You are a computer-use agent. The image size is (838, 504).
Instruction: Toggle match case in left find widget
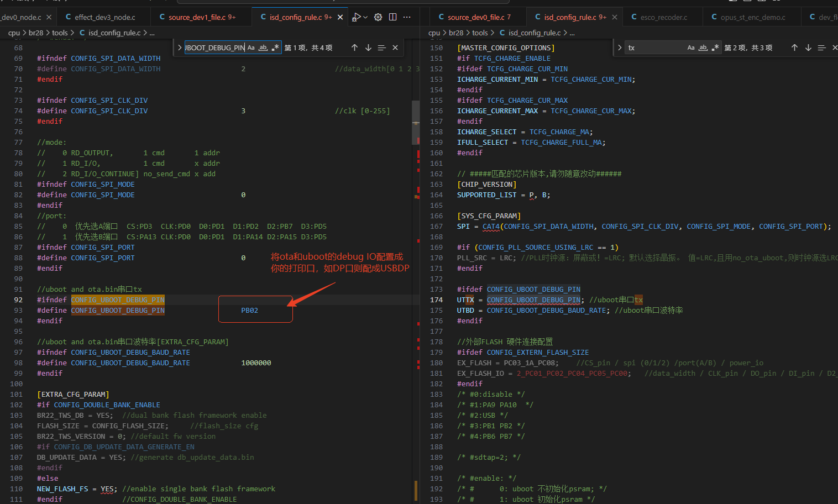251,48
